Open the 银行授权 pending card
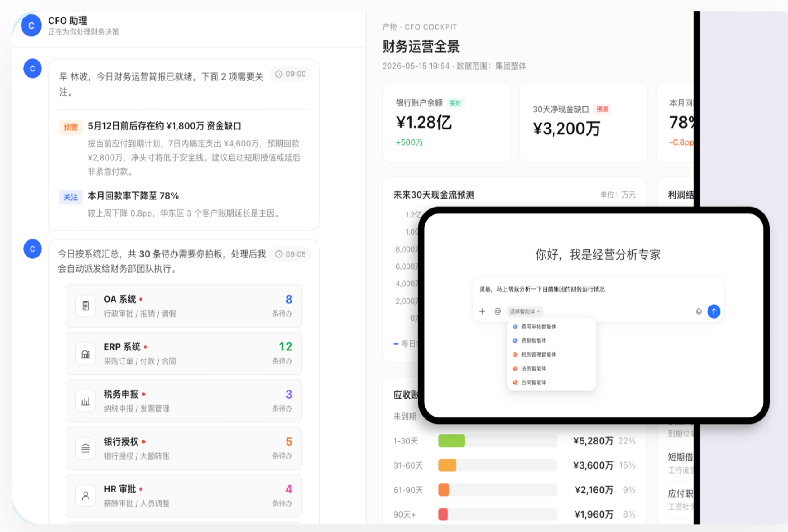Screen dimensions: 788x532 point(184,448)
